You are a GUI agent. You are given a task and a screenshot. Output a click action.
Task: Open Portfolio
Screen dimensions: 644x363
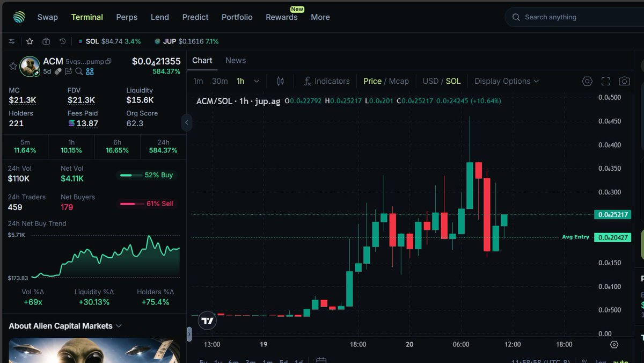click(237, 17)
